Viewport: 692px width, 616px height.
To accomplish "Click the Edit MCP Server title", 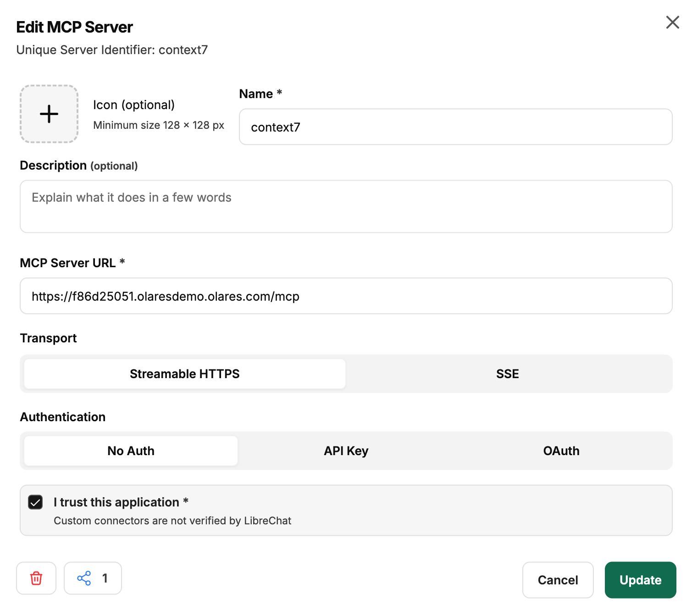I will [x=74, y=27].
